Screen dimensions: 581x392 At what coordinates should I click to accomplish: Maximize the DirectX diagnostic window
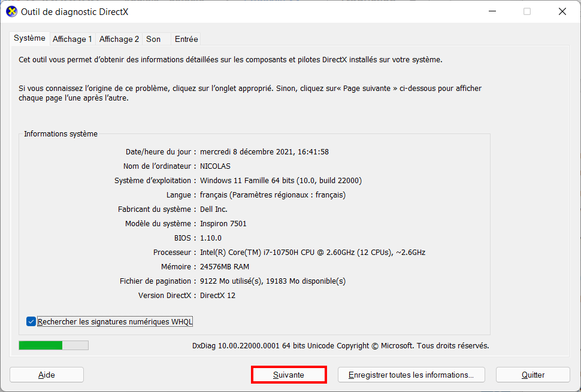527,11
